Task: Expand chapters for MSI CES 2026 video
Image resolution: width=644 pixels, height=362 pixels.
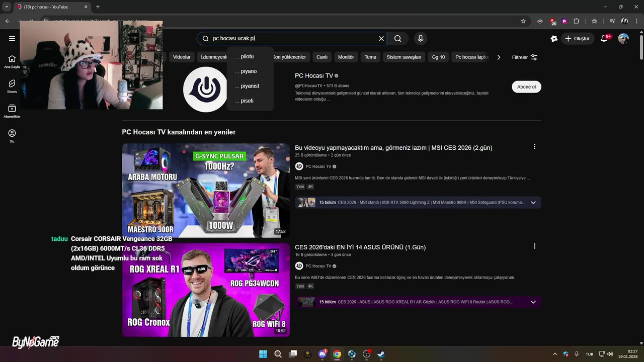Action: (x=533, y=203)
